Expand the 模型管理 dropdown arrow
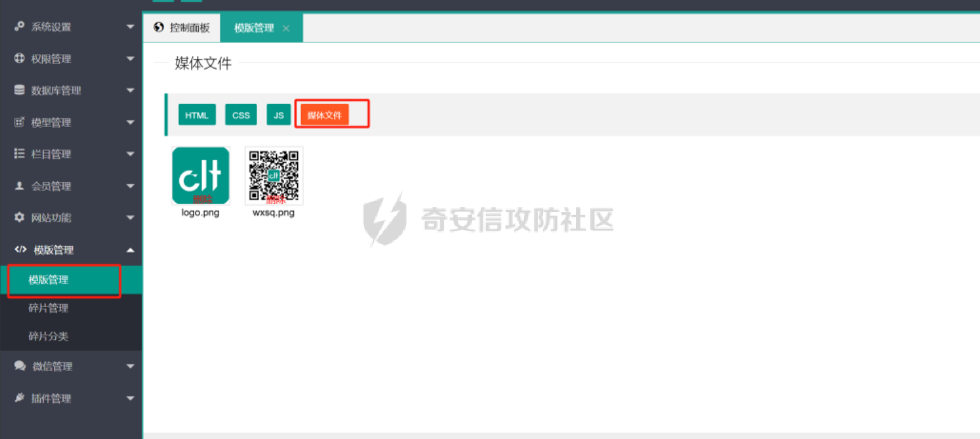The image size is (980, 439). point(130,122)
